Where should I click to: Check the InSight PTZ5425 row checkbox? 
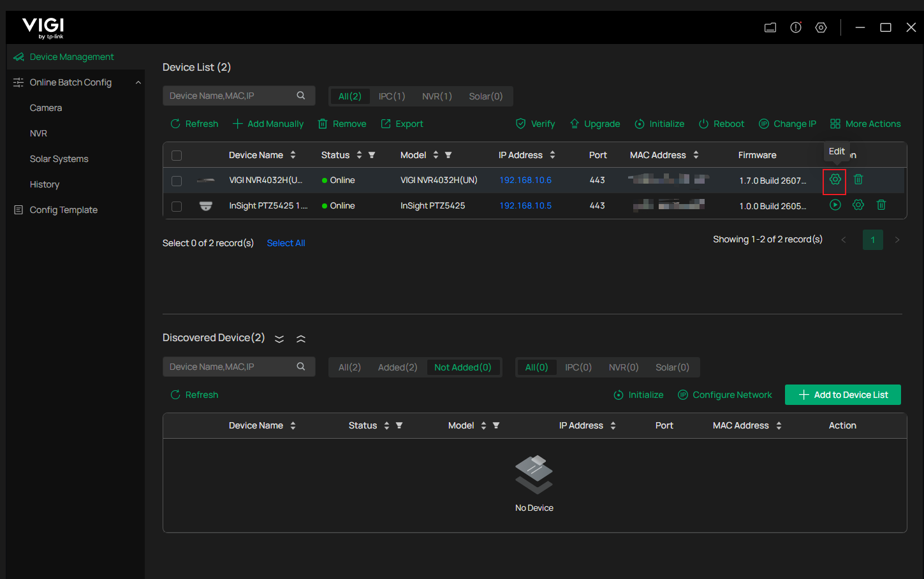(177, 207)
